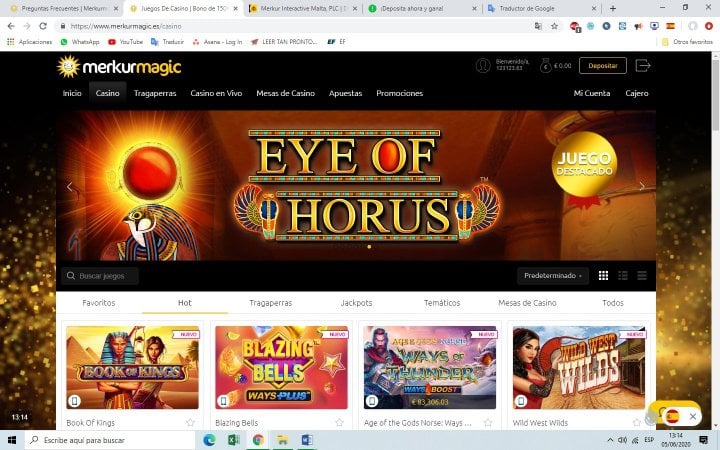This screenshot has height=450, width=720.
Task: Open the Blazing Bells game thumbnail
Action: [x=281, y=367]
